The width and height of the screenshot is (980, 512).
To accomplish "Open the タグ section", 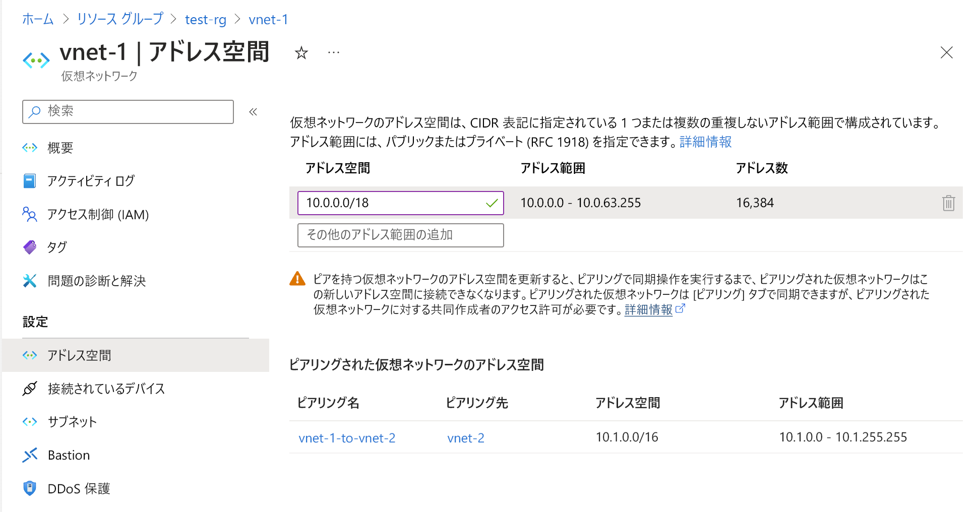I will click(57, 247).
